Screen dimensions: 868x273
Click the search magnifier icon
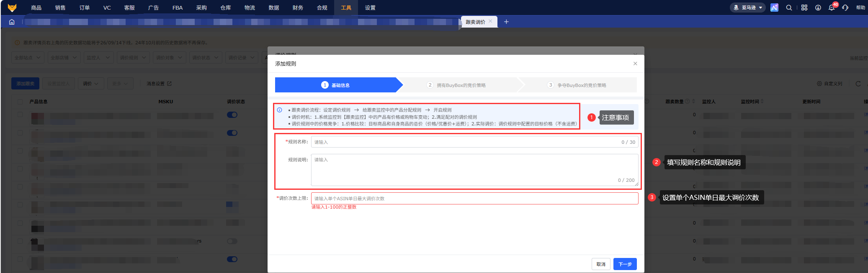[x=789, y=8]
